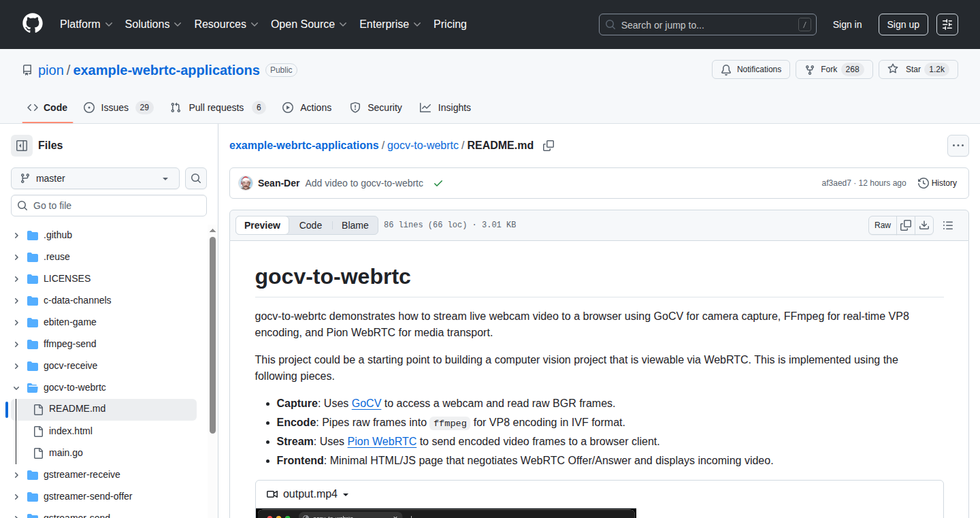980x518 pixels.
Task: Follow the GoCV link in the README
Action: pyautogui.click(x=366, y=403)
